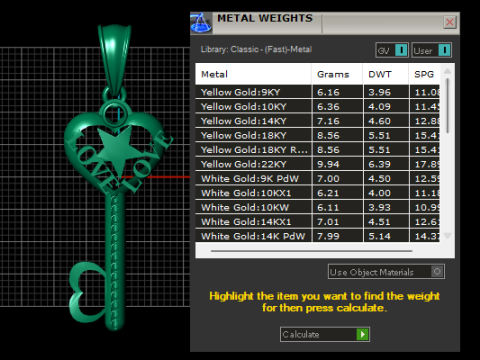The width and height of the screenshot is (480, 360).
Task: Select the White Gold:10KW row
Action: pos(318,207)
